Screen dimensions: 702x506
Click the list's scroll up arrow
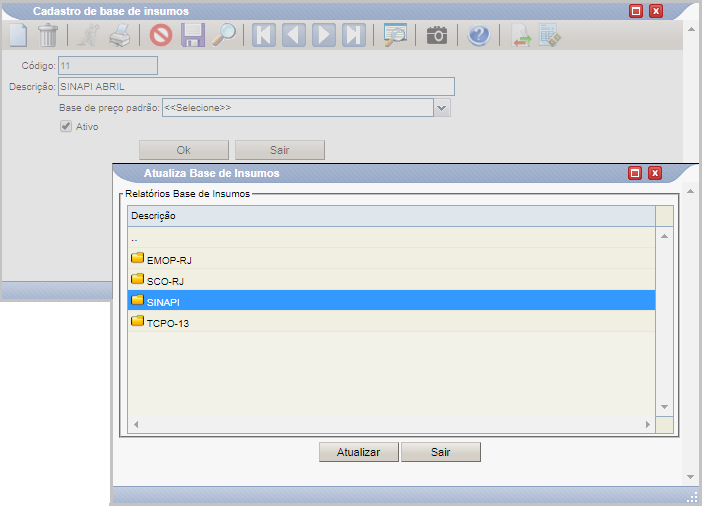pos(664,236)
